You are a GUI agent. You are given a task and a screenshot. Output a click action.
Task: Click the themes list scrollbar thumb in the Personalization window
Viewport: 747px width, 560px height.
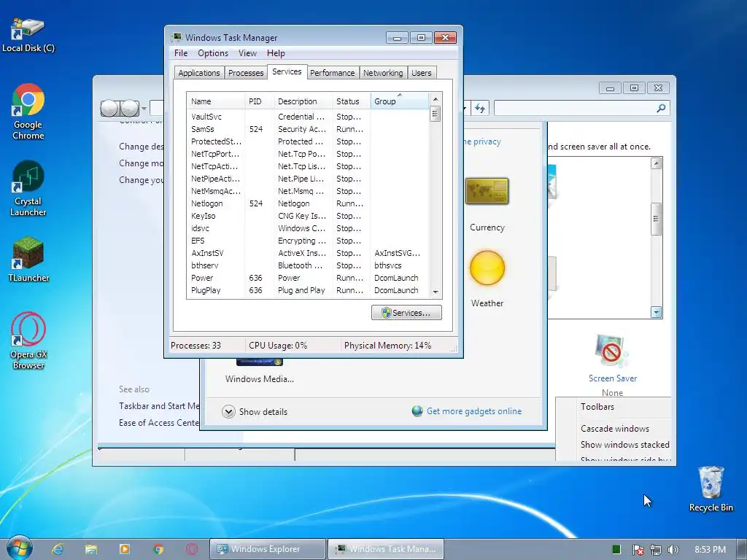[656, 219]
